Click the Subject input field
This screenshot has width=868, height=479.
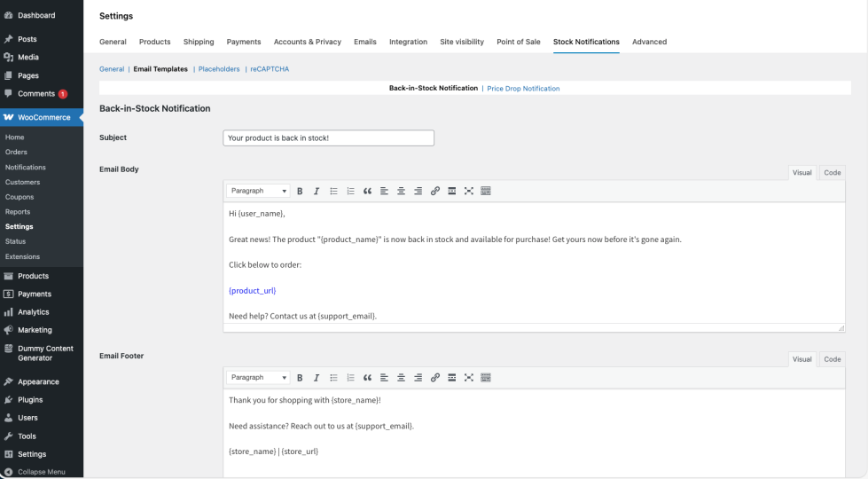[328, 137]
